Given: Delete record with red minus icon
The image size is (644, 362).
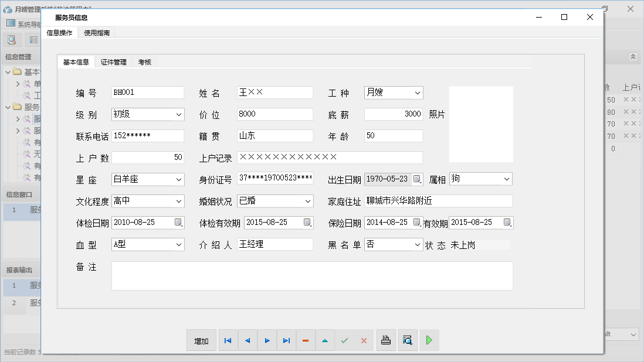Looking at the screenshot, I should point(306,340).
